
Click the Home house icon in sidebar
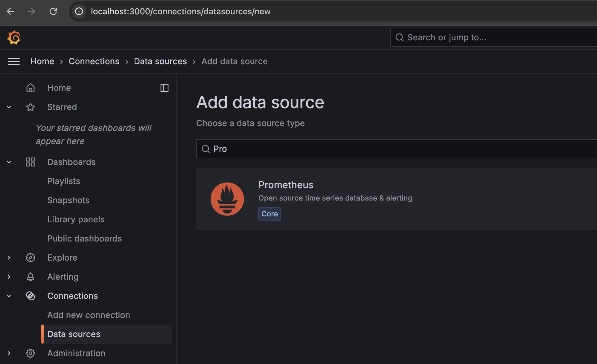pyautogui.click(x=31, y=88)
